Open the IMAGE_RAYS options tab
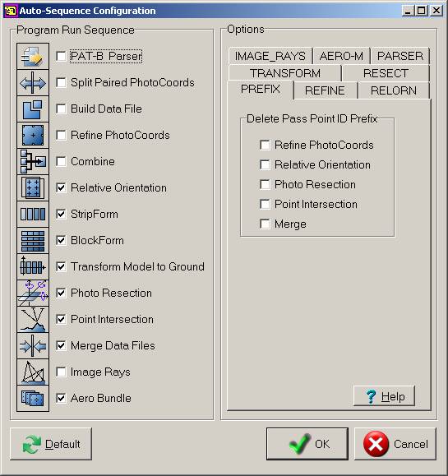Image resolution: width=448 pixels, height=476 pixels. click(x=270, y=56)
